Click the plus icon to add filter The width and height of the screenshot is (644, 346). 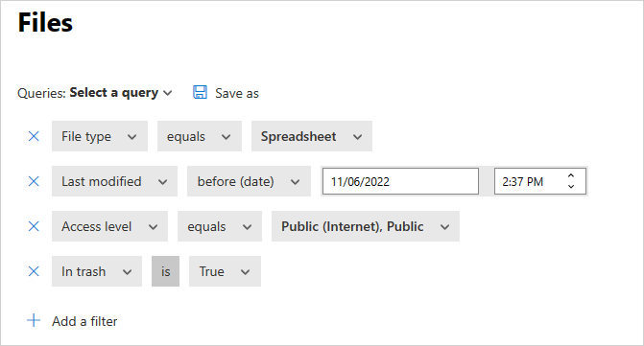tap(34, 320)
